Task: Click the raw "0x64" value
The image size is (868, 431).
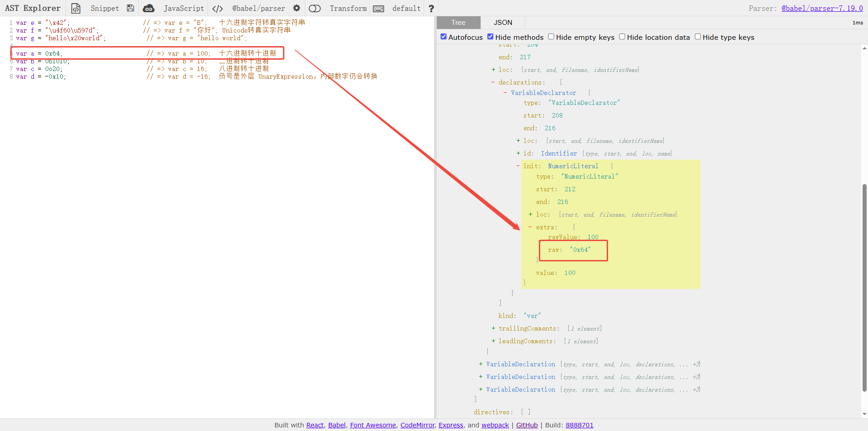Action: [580, 250]
